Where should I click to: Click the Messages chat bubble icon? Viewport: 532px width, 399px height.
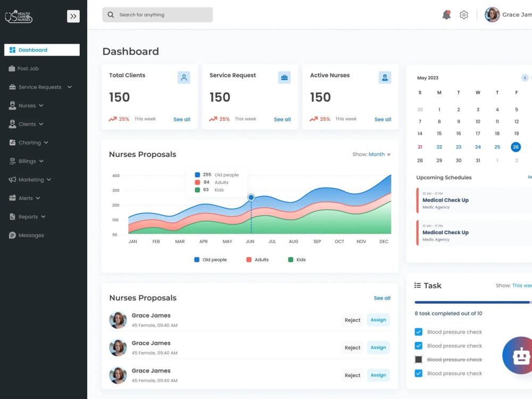(12, 235)
